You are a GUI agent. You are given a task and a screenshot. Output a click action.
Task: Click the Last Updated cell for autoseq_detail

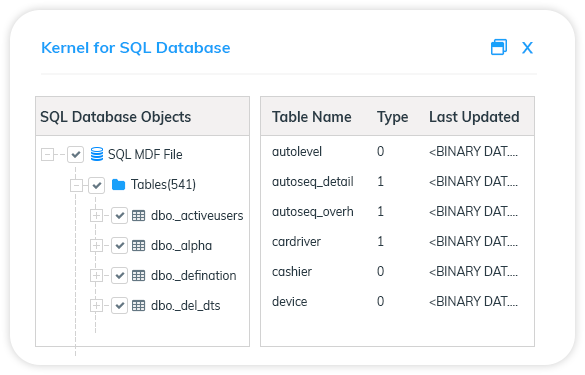[x=473, y=182]
